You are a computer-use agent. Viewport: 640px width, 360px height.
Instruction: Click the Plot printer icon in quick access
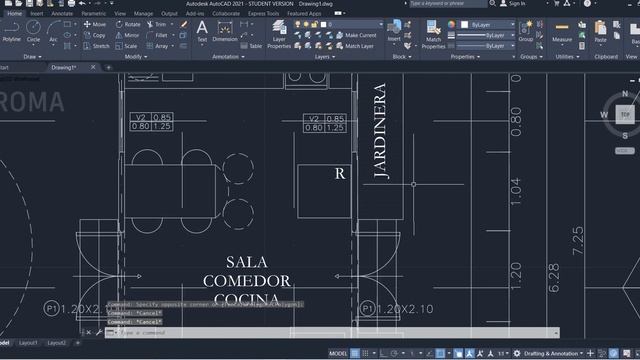click(71, 4)
